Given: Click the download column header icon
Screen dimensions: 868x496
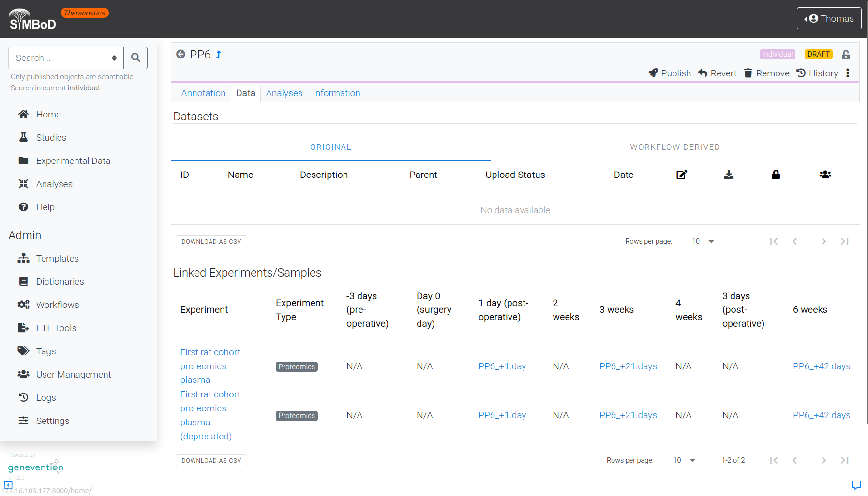Looking at the screenshot, I should pyautogui.click(x=729, y=175).
